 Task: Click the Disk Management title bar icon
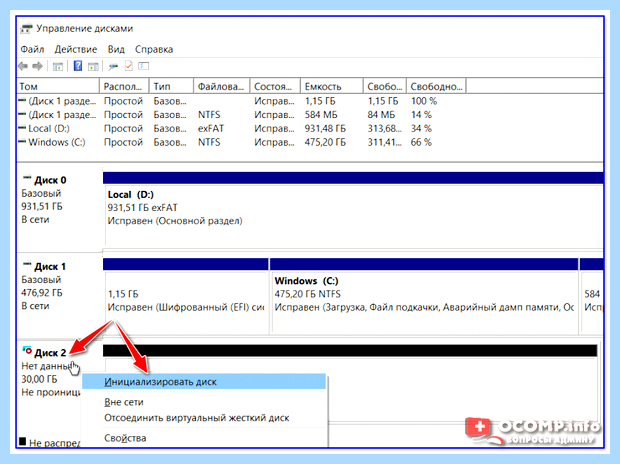(x=26, y=29)
